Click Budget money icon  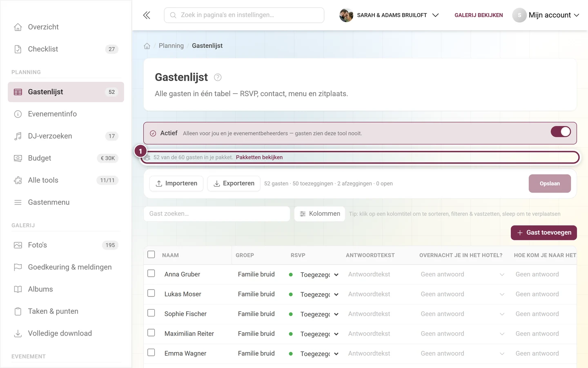click(18, 158)
